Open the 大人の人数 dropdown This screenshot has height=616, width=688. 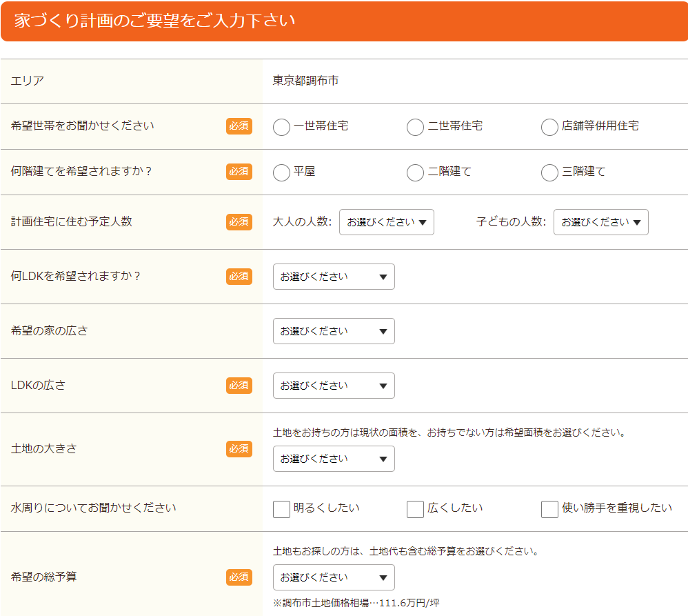click(x=386, y=222)
